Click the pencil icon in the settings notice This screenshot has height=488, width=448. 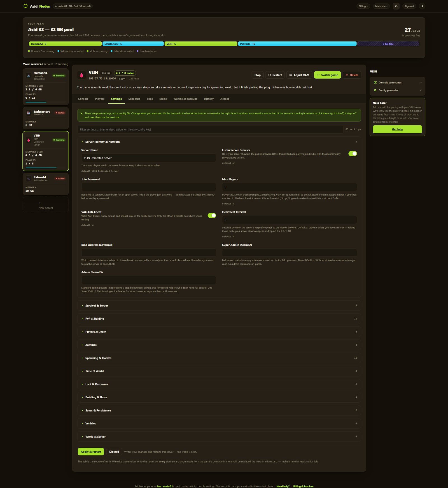(81, 113)
